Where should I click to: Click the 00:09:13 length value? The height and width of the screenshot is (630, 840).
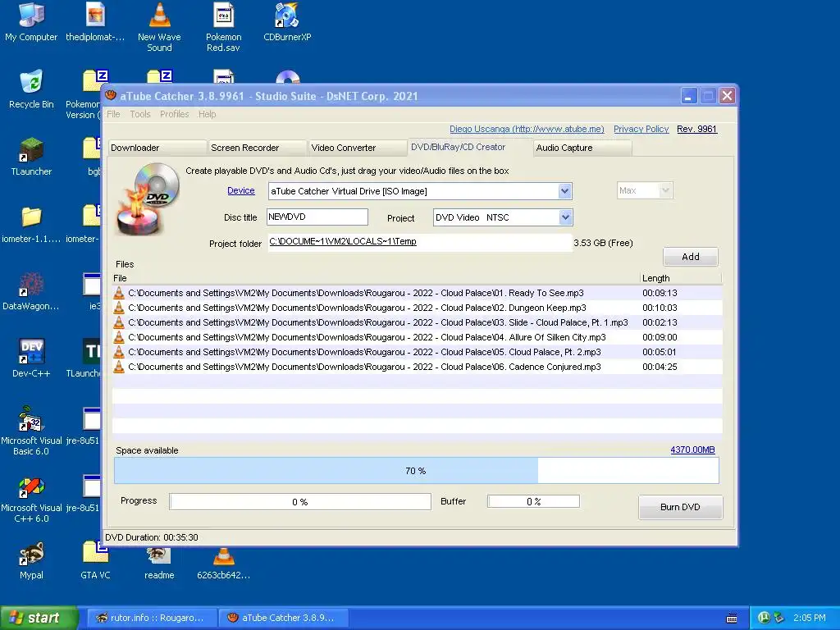coord(660,293)
